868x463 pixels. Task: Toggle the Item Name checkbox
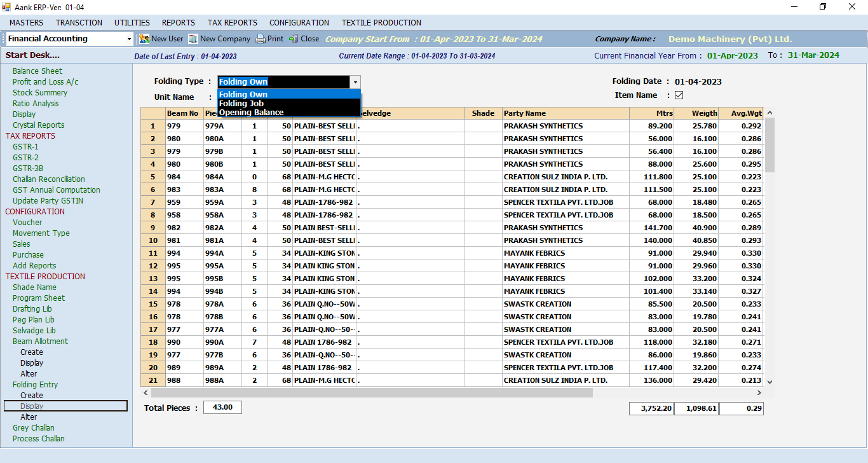pos(679,95)
